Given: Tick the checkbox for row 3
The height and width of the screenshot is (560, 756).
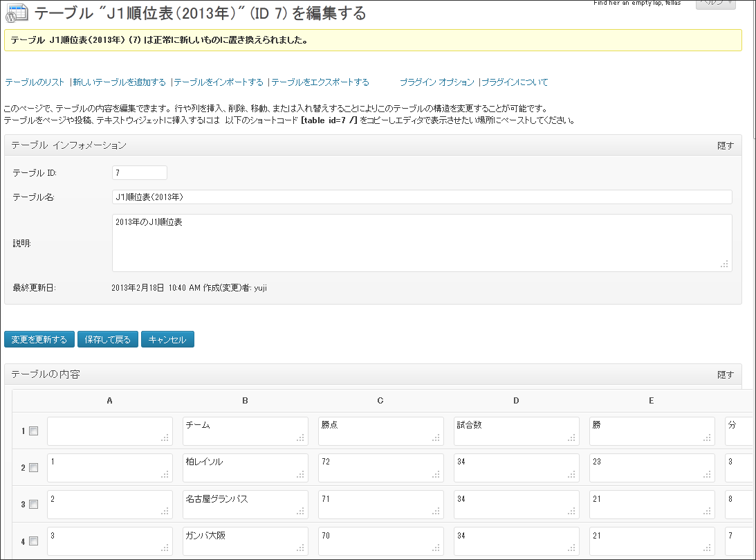Looking at the screenshot, I should (x=33, y=505).
